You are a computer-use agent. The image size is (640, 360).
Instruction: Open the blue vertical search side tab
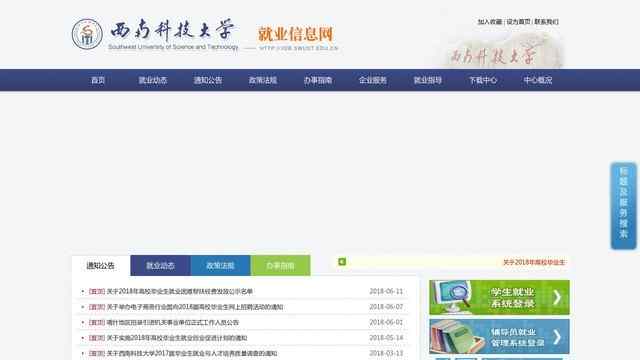[623, 206]
